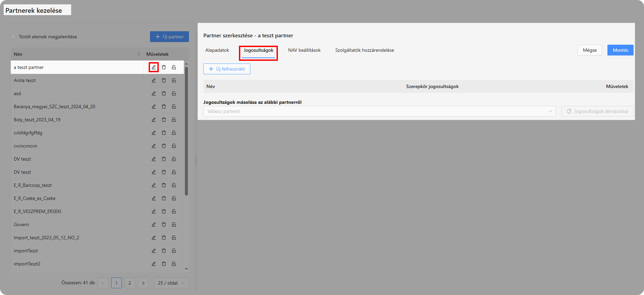
Task: Click lock icon for Boly_teszt_2023_04_19
Action: click(174, 120)
